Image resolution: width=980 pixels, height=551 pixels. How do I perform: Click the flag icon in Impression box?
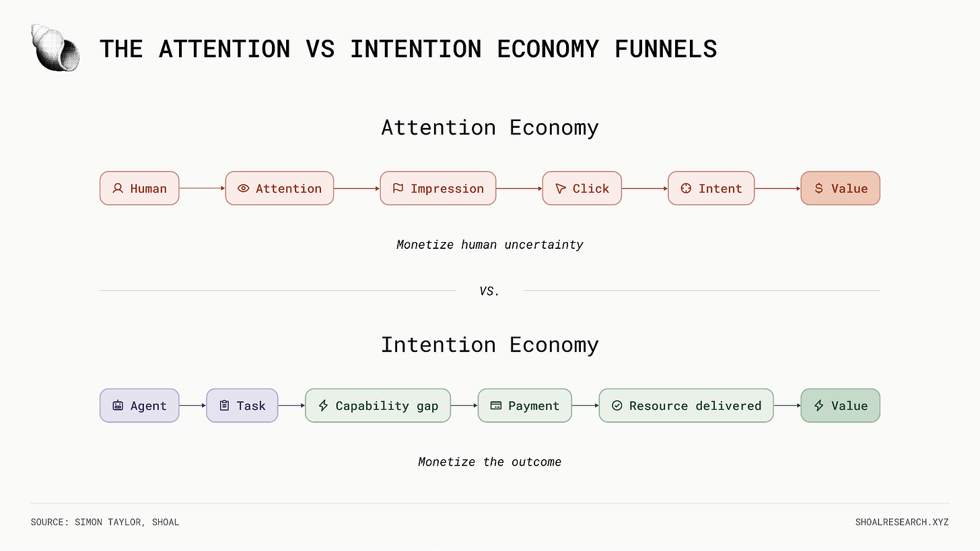click(398, 188)
